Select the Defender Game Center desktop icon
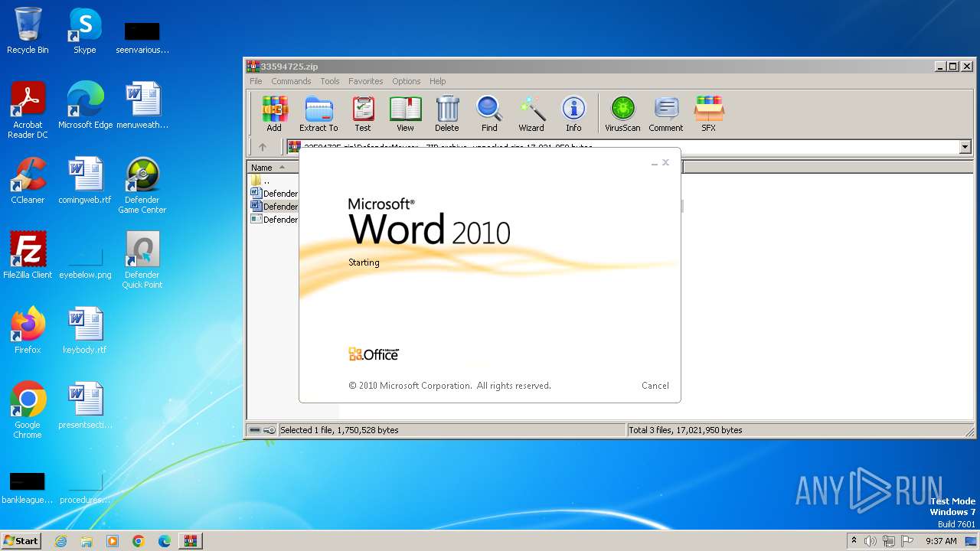 (142, 185)
